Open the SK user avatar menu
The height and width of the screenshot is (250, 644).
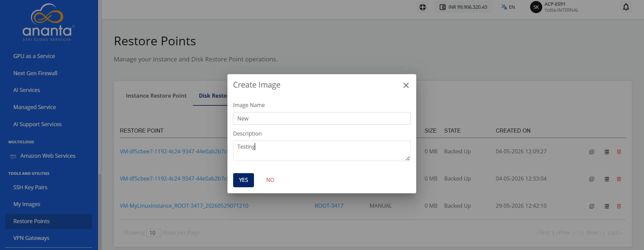pos(536,7)
